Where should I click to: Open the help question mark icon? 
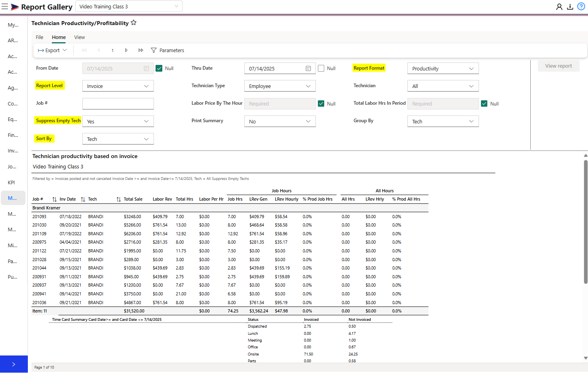581,7
